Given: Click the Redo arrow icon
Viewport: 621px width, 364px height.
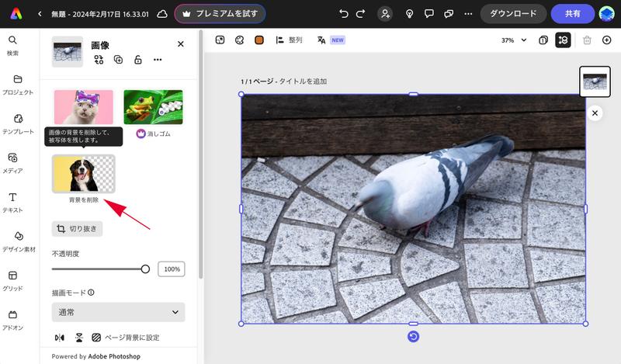Looking at the screenshot, I should coord(361,14).
